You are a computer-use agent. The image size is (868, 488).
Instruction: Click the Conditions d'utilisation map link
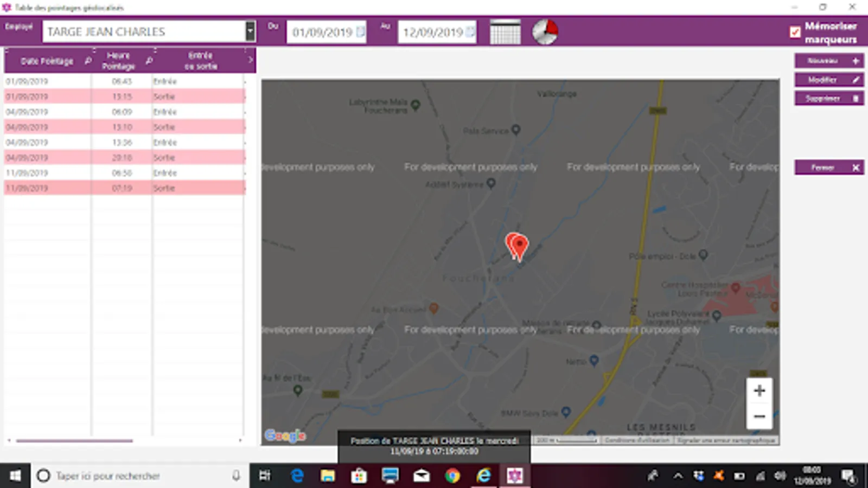[x=637, y=440]
